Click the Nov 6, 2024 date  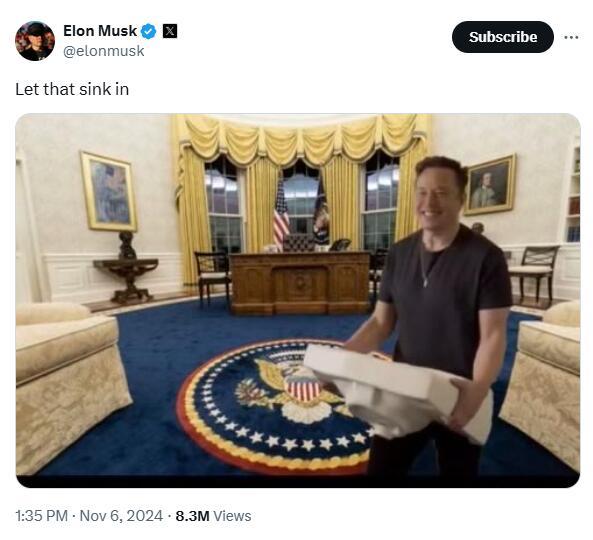point(121,516)
